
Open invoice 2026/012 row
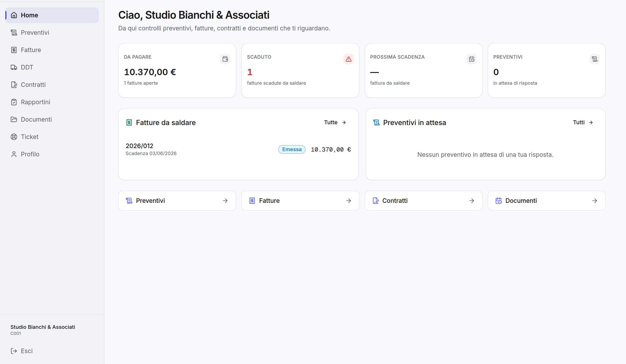click(x=238, y=149)
